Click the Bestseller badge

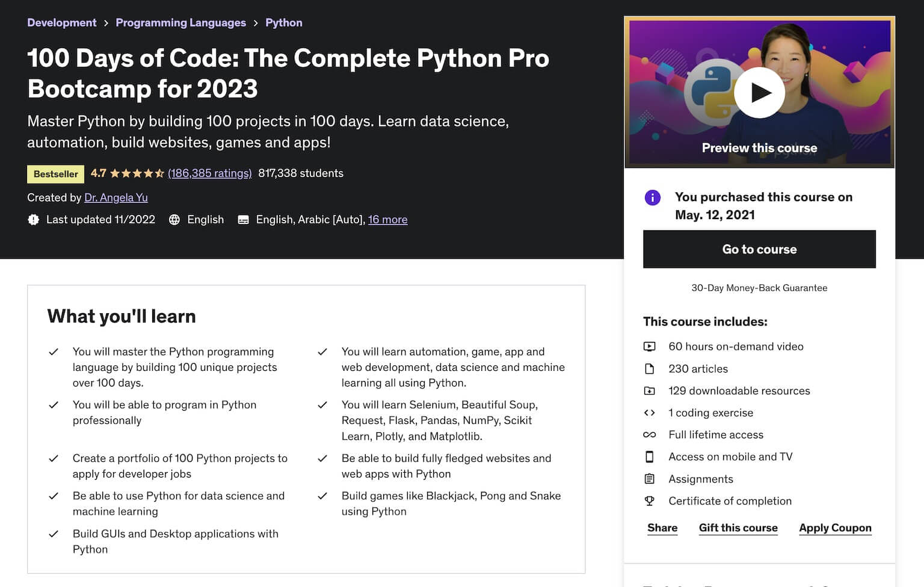tap(55, 173)
